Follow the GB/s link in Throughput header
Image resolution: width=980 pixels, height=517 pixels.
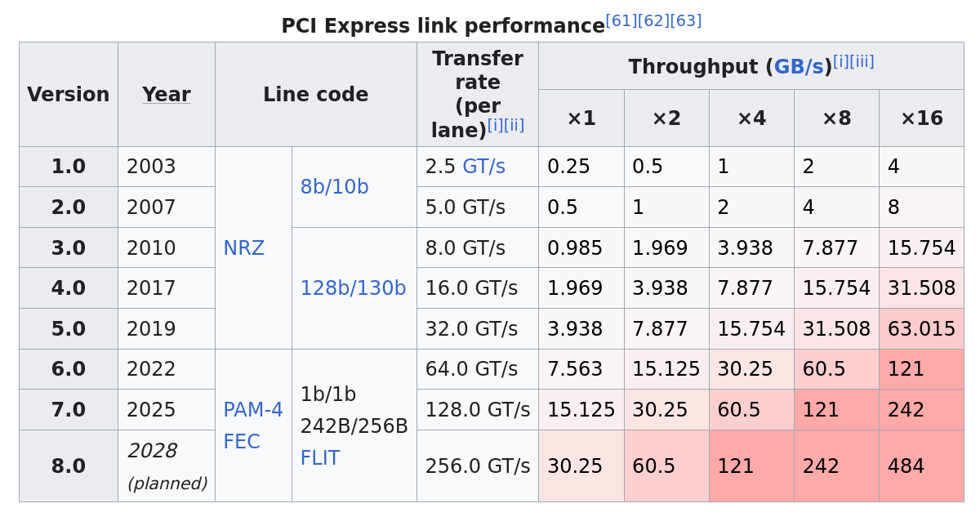click(x=798, y=67)
